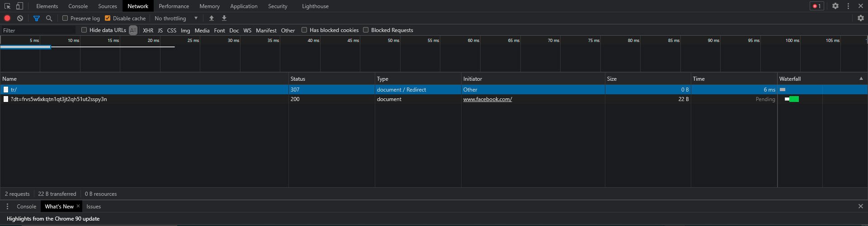Import HAR file with upload arrow
Viewport: 868px width, 226px height.
pos(212,18)
